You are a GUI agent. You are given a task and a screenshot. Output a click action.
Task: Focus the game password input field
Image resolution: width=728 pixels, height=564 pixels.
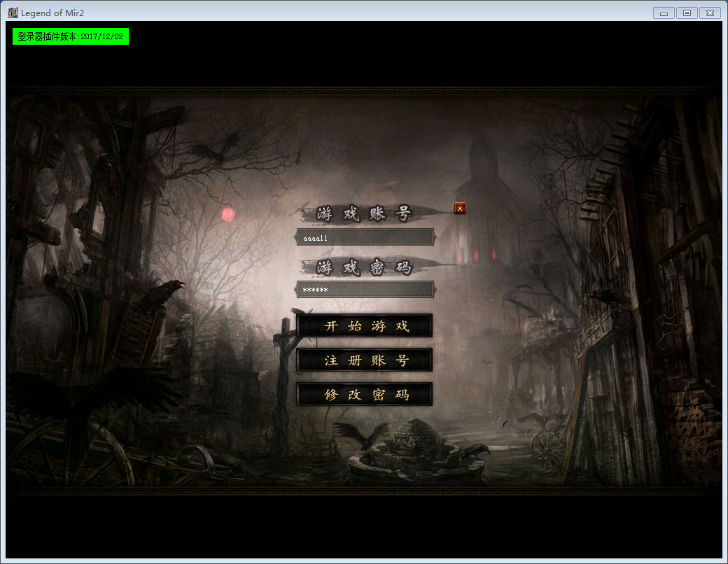point(365,290)
